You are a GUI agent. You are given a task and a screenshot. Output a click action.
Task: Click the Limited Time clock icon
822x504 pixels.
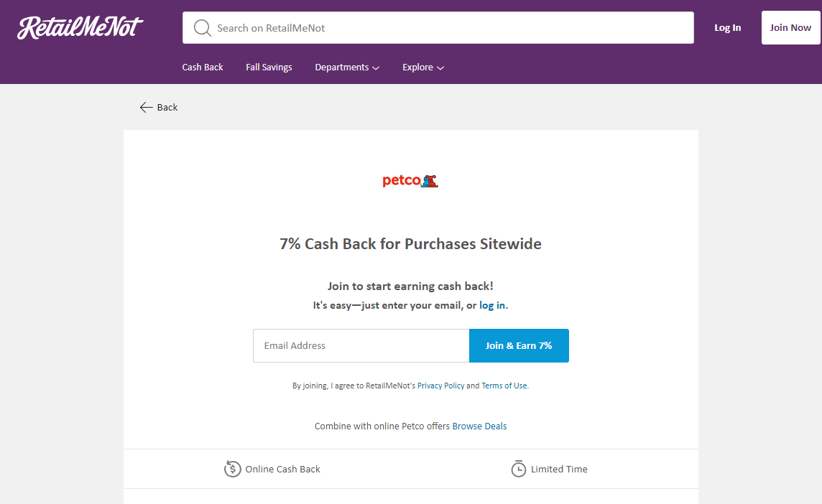coord(518,470)
